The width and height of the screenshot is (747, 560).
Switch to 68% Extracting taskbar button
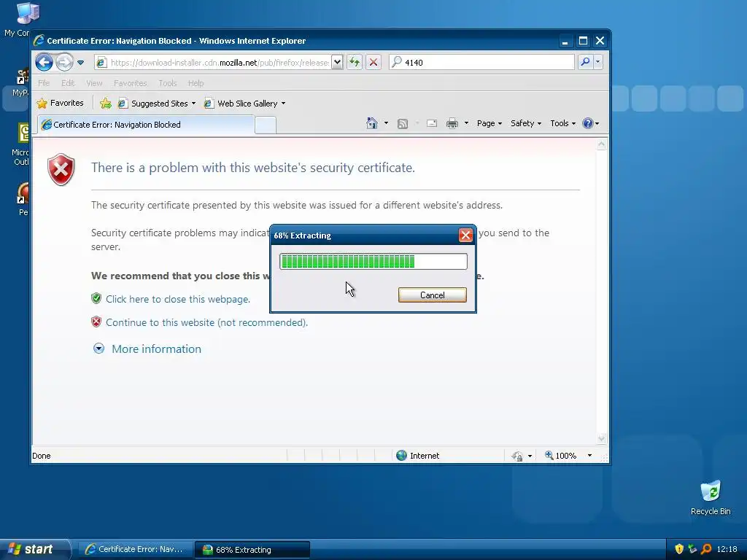252,550
